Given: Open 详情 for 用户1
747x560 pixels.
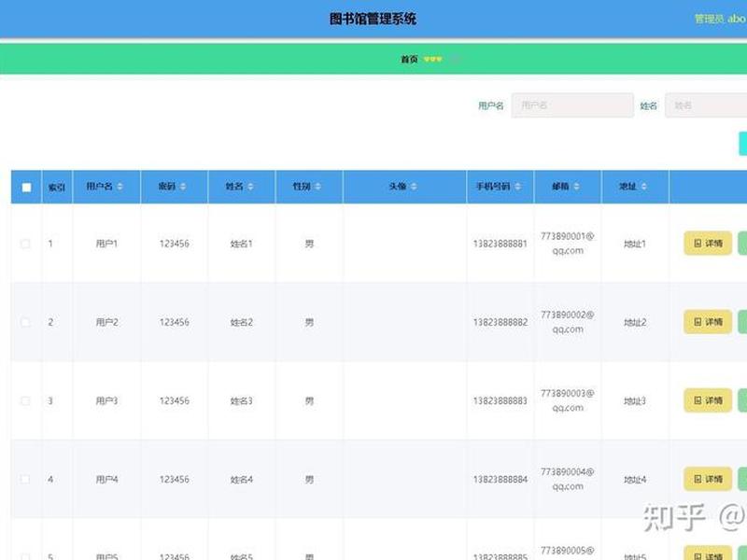Looking at the screenshot, I should 708,244.
